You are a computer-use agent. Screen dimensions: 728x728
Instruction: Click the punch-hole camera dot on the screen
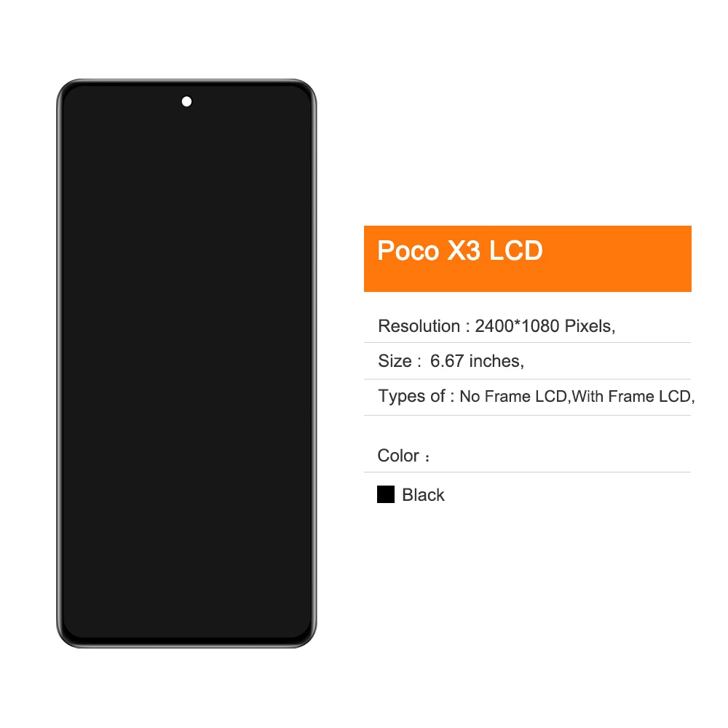tap(186, 101)
